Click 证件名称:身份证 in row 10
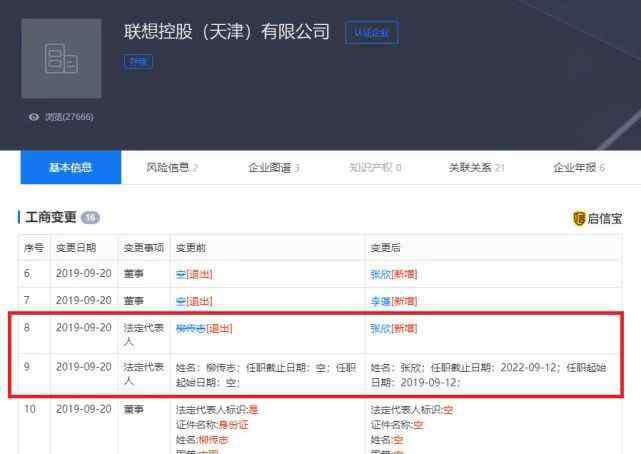 [212, 425]
